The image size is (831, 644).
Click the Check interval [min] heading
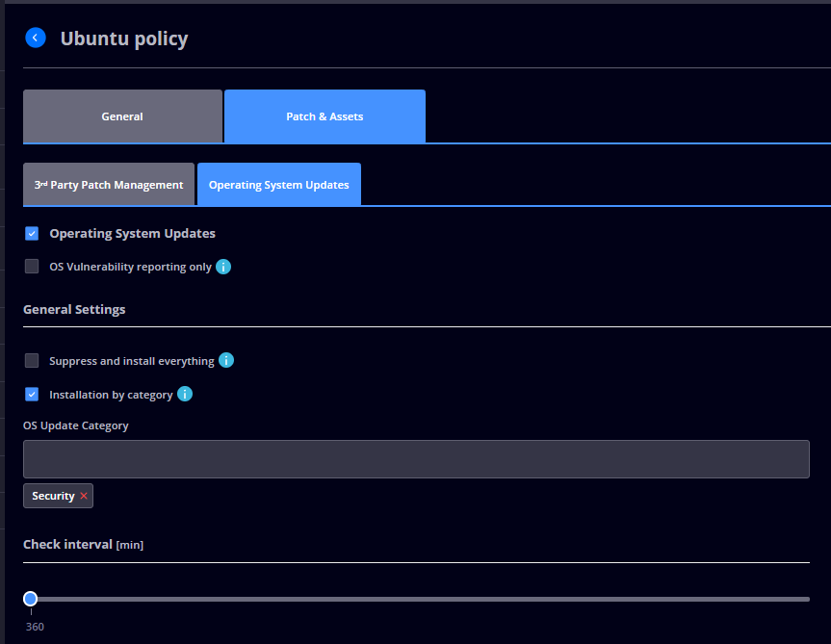coord(83,545)
